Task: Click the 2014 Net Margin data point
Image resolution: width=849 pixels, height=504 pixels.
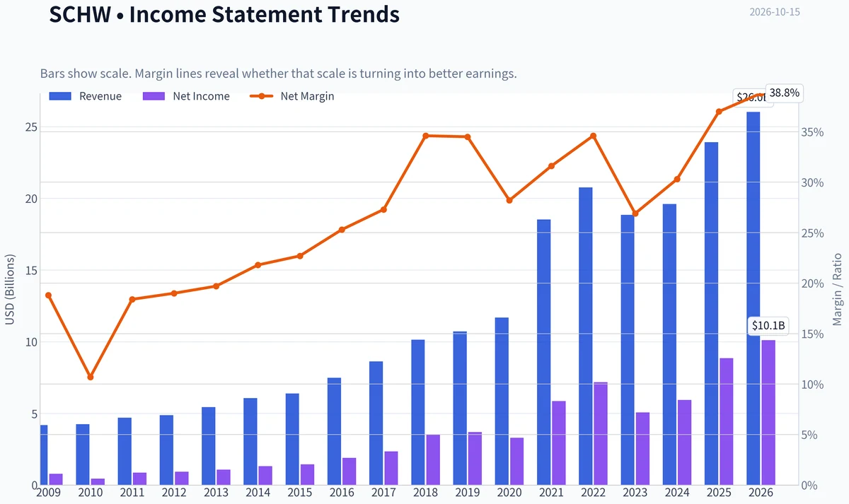Action: pos(258,265)
